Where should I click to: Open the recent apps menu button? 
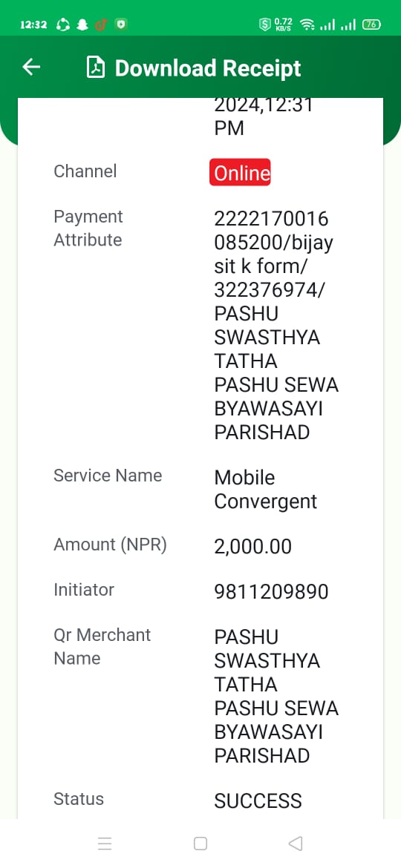click(x=105, y=844)
